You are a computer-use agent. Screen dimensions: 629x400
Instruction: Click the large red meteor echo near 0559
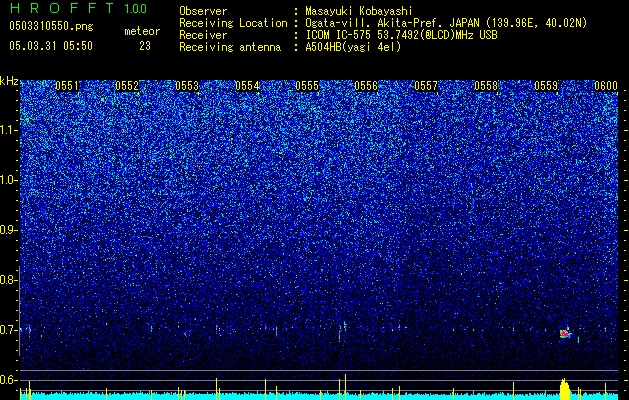[x=565, y=333]
